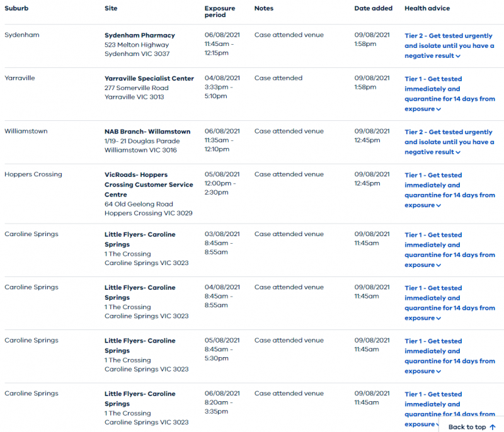Click the Hoppers Crossing suburb cell
The height and width of the screenshot is (432, 504).
pos(33,174)
